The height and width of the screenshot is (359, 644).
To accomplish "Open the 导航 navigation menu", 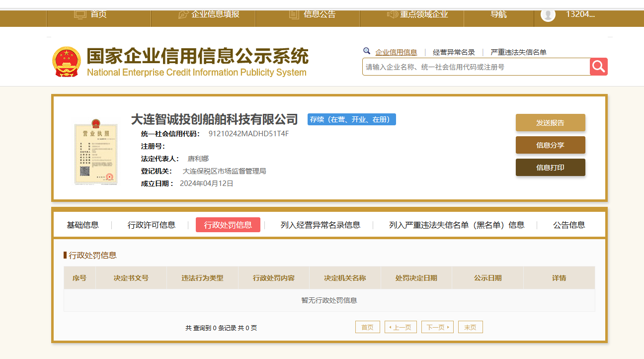I will (498, 14).
